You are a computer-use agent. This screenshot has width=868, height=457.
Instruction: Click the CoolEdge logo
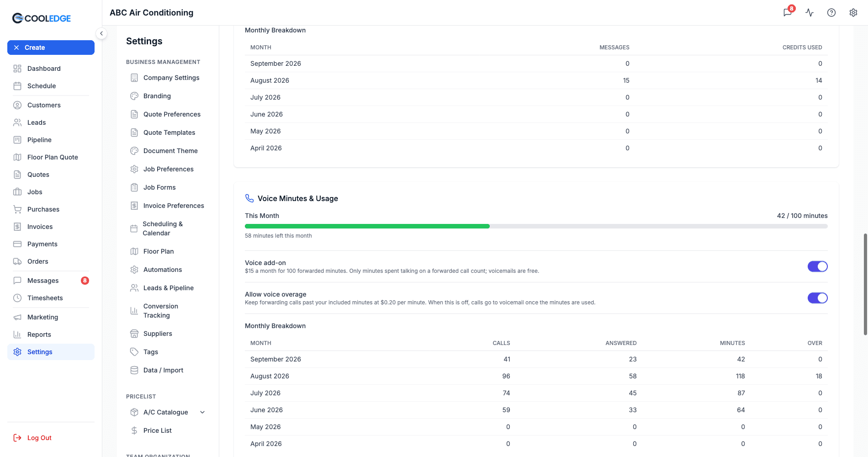(x=42, y=18)
